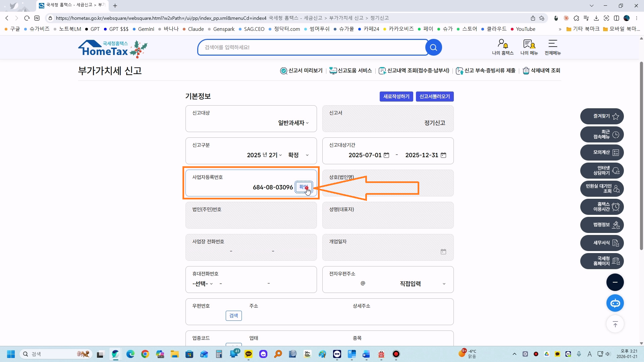Open end date calendar picker icon

[443, 155]
